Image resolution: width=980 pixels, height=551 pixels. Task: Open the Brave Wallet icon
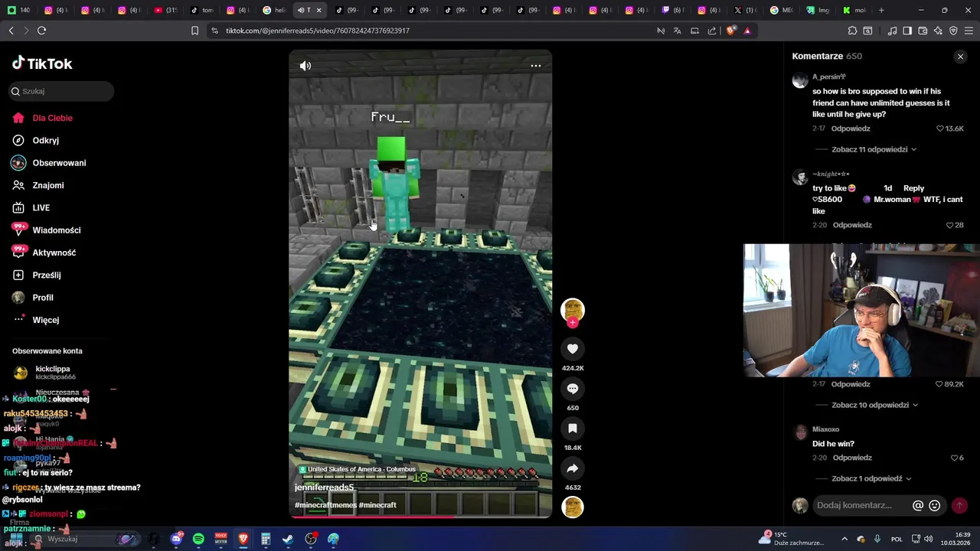[x=923, y=31]
